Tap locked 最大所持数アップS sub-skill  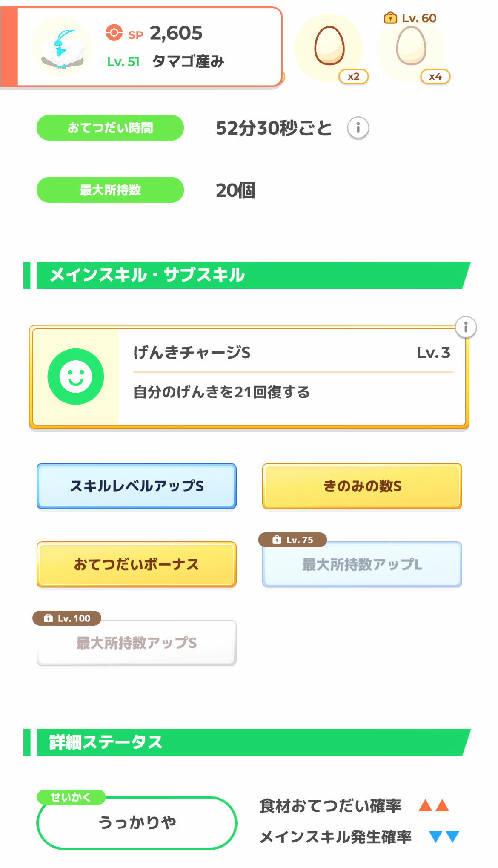(x=137, y=643)
